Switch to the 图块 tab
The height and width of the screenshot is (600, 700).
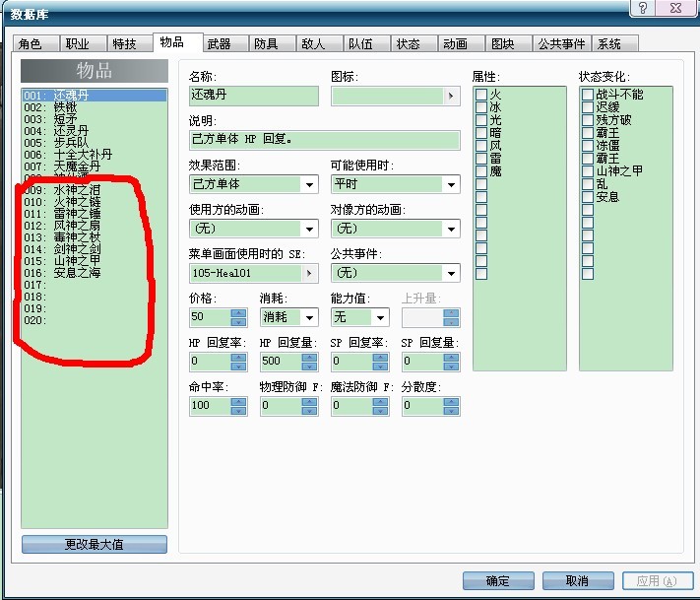[x=509, y=43]
